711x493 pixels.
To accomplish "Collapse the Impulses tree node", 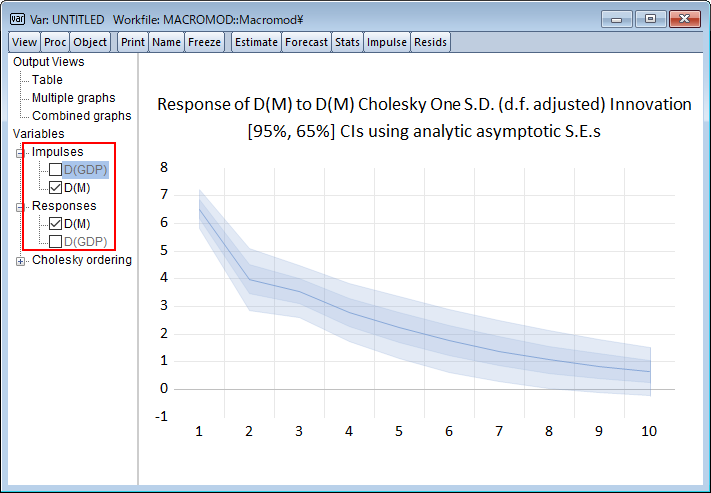I will pos(20,153).
